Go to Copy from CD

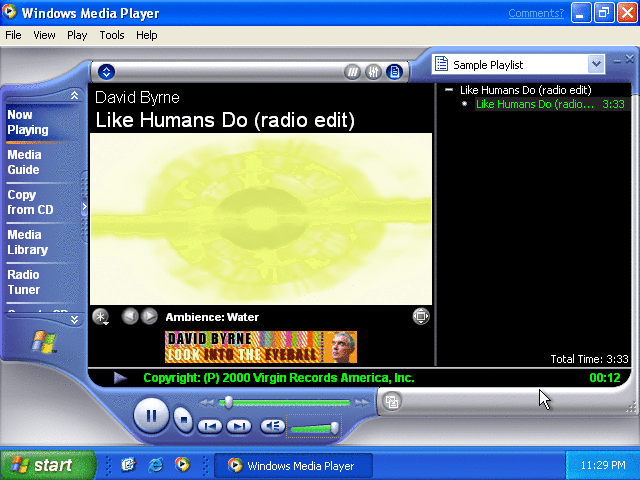[30, 202]
